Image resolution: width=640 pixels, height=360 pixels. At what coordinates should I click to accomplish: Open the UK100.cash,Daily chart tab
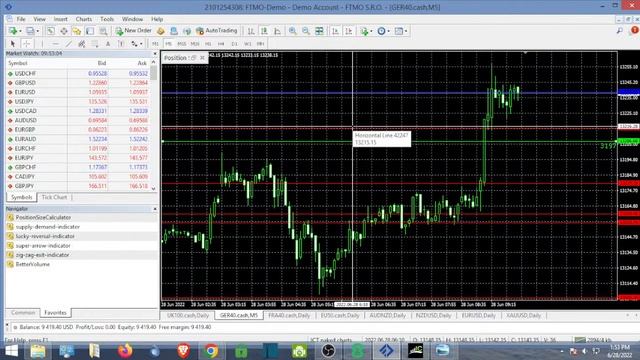[x=188, y=316]
